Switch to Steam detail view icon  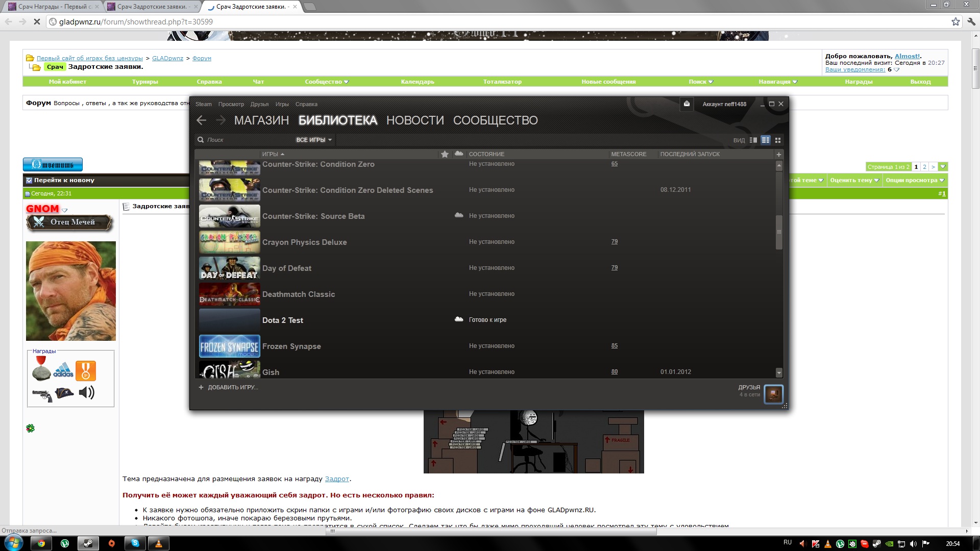coord(753,140)
